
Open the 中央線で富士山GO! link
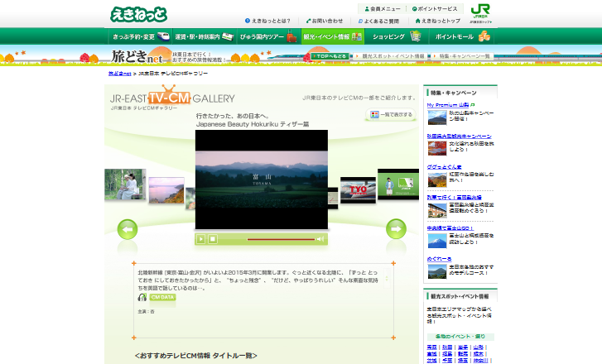[450, 227]
